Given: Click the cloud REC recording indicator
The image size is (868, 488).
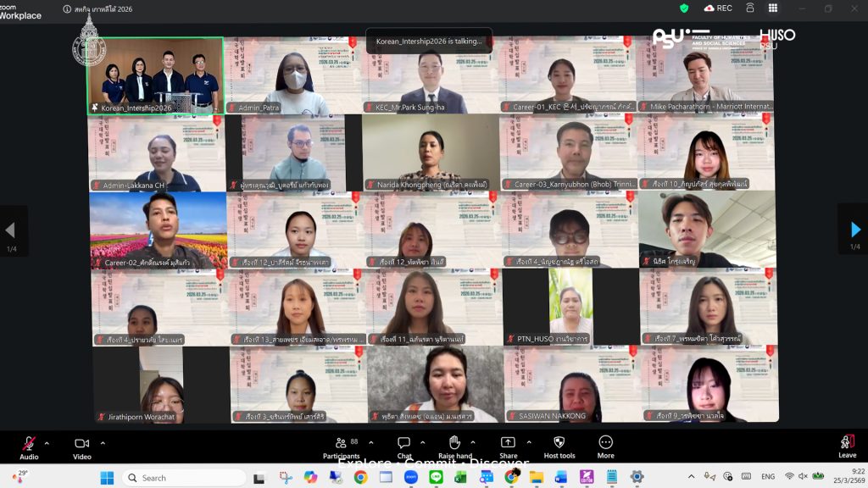Looking at the screenshot, I should click(x=717, y=8).
